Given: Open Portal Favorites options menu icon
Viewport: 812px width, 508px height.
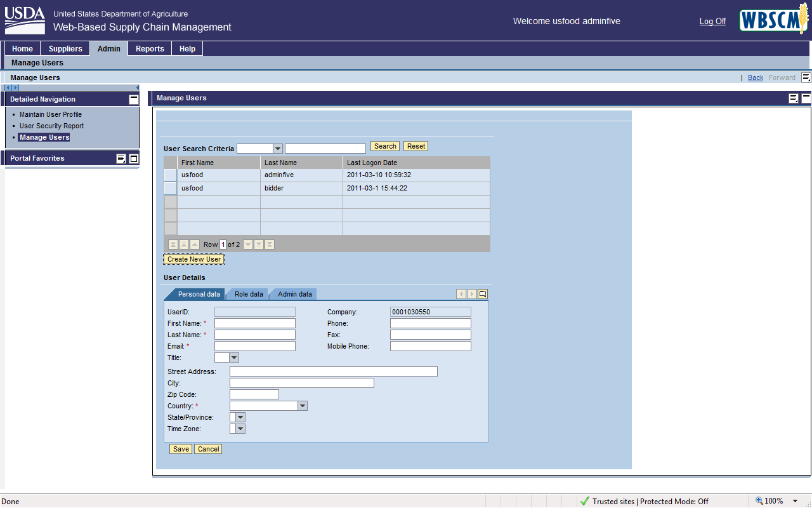Looking at the screenshot, I should click(x=121, y=159).
